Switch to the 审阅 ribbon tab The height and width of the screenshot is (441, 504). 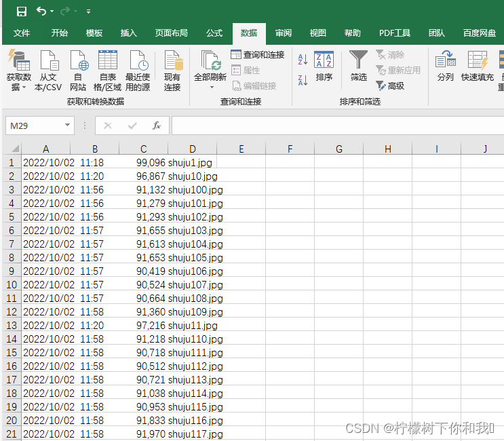tap(284, 33)
